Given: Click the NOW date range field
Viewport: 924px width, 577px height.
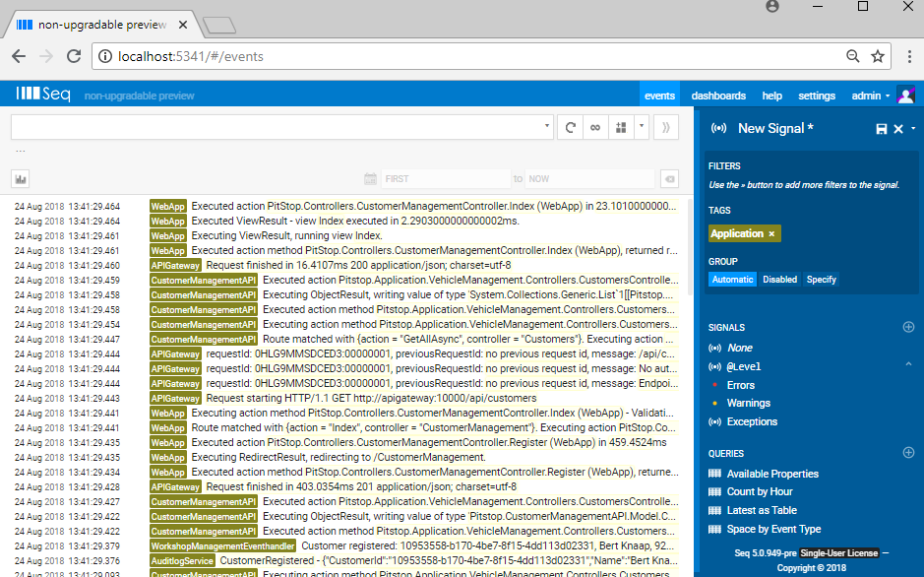Looking at the screenshot, I should (x=589, y=178).
